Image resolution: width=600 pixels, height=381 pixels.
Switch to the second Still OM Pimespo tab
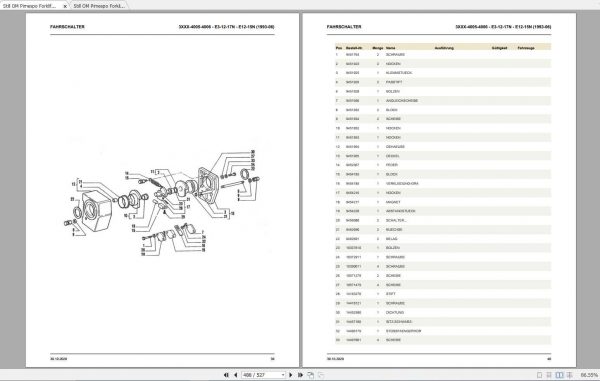tap(99, 6)
